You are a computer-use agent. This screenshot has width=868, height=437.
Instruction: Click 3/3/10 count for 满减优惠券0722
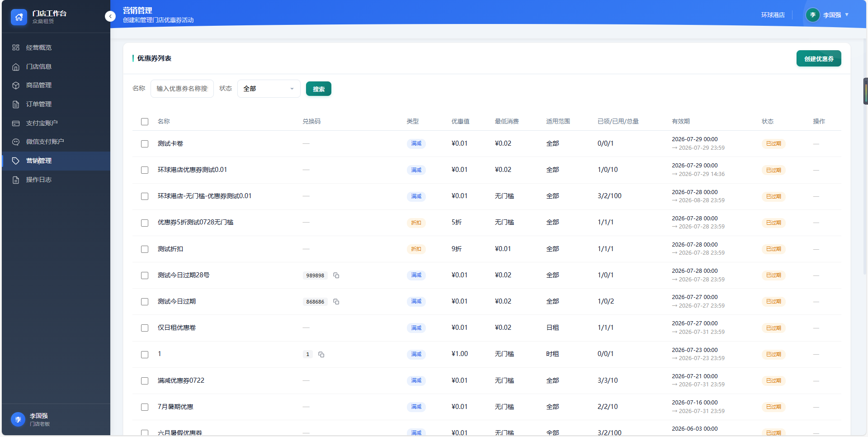pos(608,380)
